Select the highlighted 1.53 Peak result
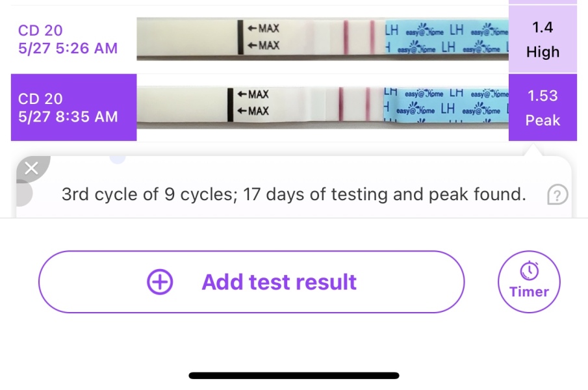 click(x=543, y=107)
